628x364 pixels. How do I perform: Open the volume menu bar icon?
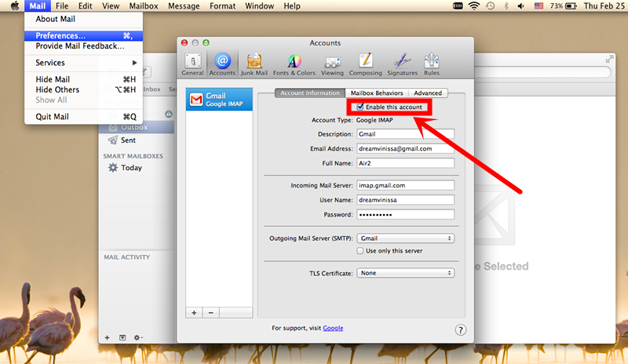point(520,6)
